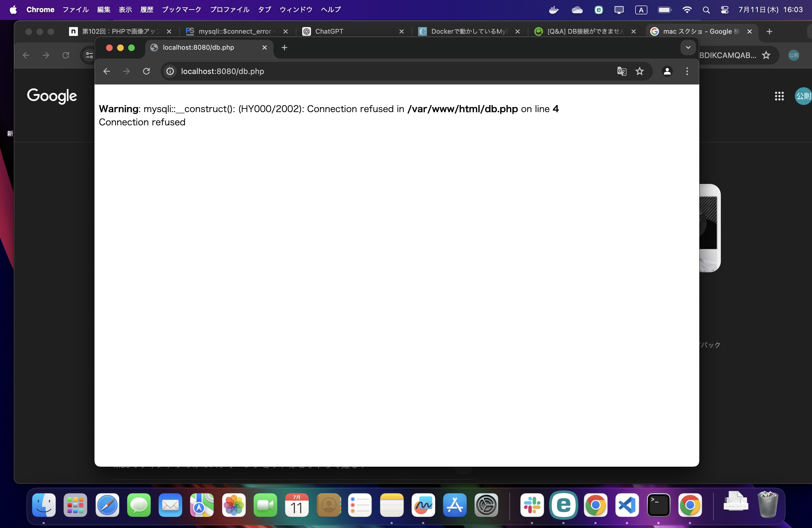Image resolution: width=812 pixels, height=528 pixels.
Task: Open the three-dot Chrome menu
Action: (x=687, y=71)
